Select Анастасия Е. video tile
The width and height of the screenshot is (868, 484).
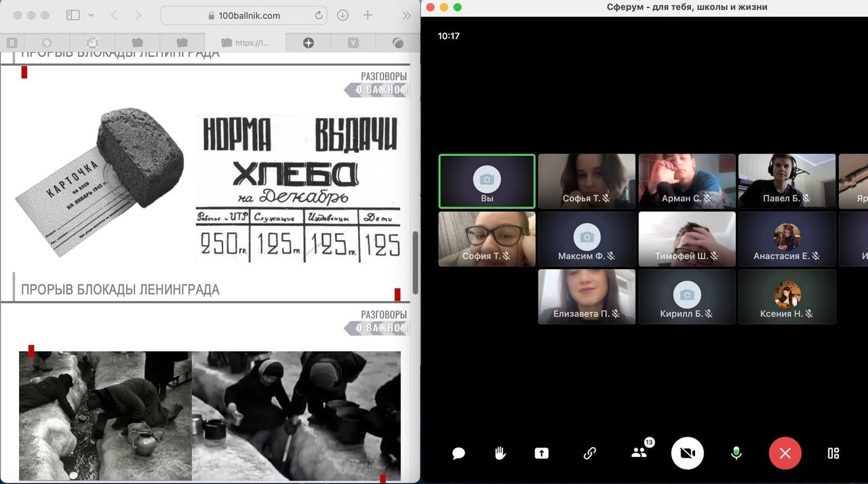[787, 239]
